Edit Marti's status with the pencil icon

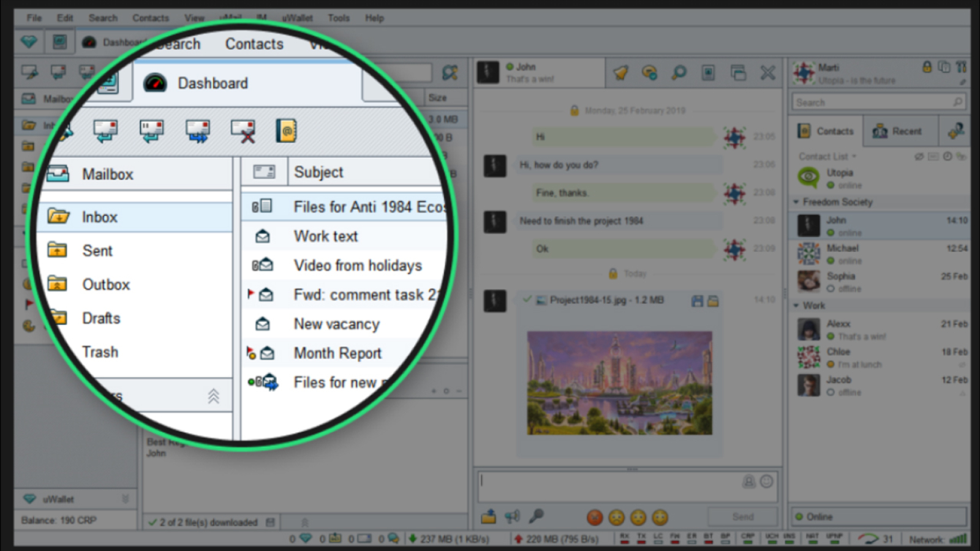(962, 82)
